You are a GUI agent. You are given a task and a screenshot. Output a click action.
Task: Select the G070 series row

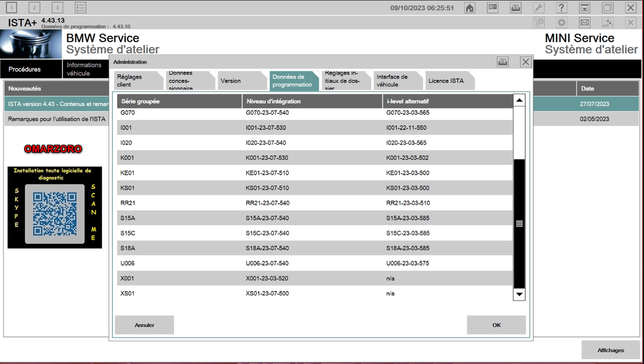click(315, 113)
